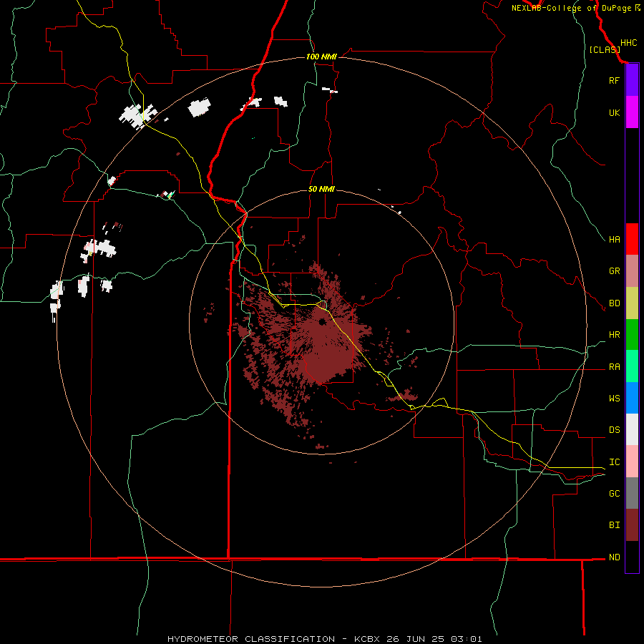644x644 pixels.
Task: Click the "WS" legend label
Action: (615, 399)
